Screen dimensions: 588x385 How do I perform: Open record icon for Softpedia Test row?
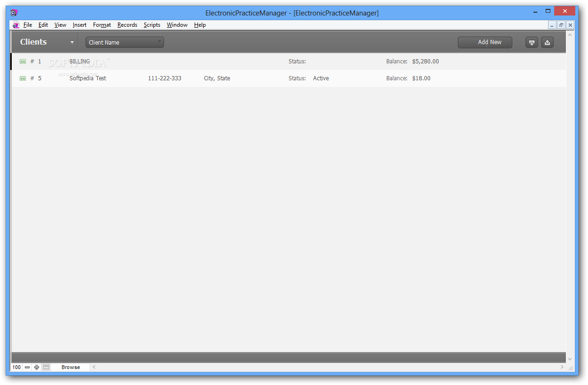pyautogui.click(x=23, y=78)
